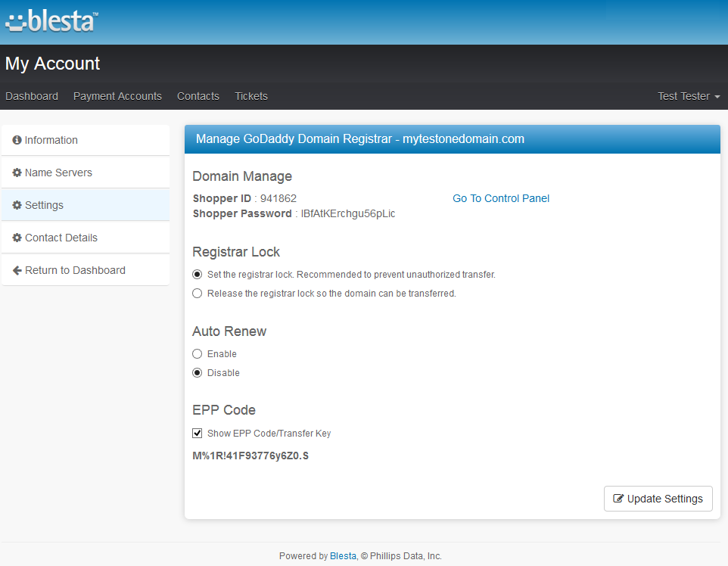The image size is (728, 566).
Task: Enable Auto Renew radio option
Action: pyautogui.click(x=198, y=354)
